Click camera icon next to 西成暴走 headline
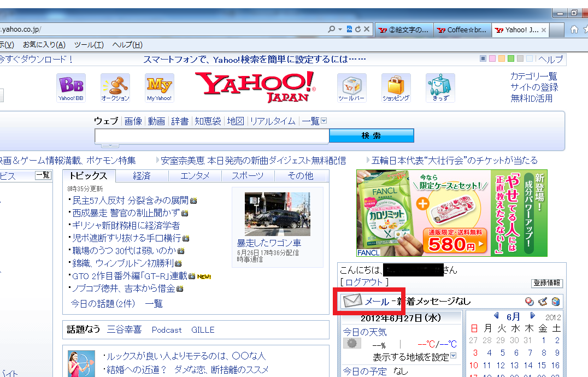588x377 pixels. click(185, 213)
